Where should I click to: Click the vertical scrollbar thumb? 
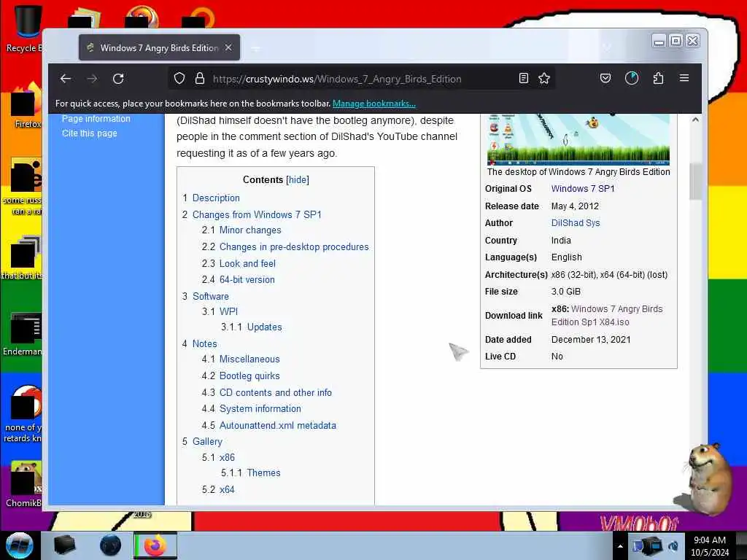[695, 182]
